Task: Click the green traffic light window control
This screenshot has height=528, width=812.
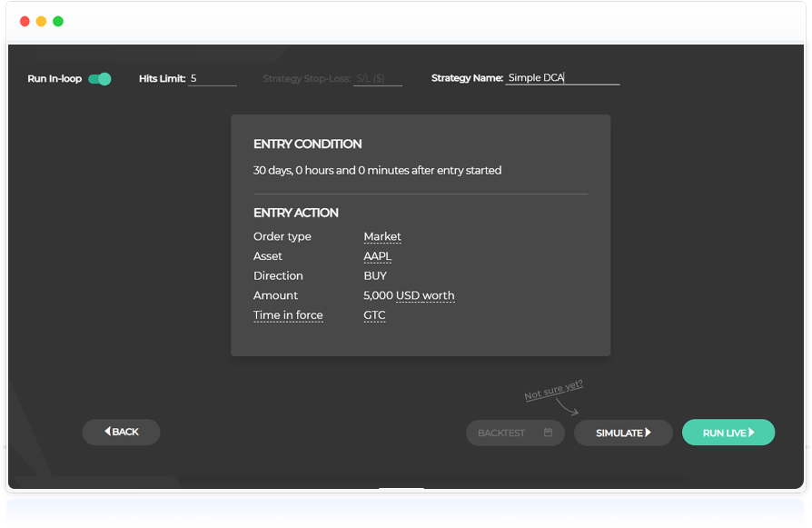Action: pos(58,20)
